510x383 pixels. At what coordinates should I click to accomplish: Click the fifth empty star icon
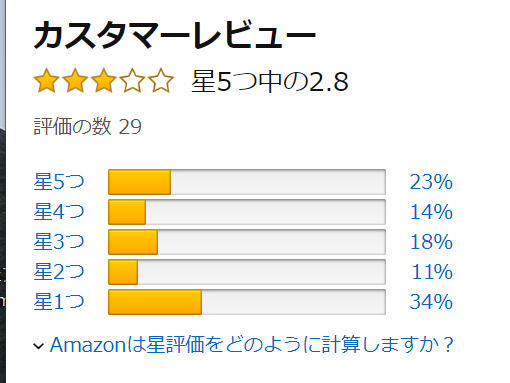[x=161, y=80]
